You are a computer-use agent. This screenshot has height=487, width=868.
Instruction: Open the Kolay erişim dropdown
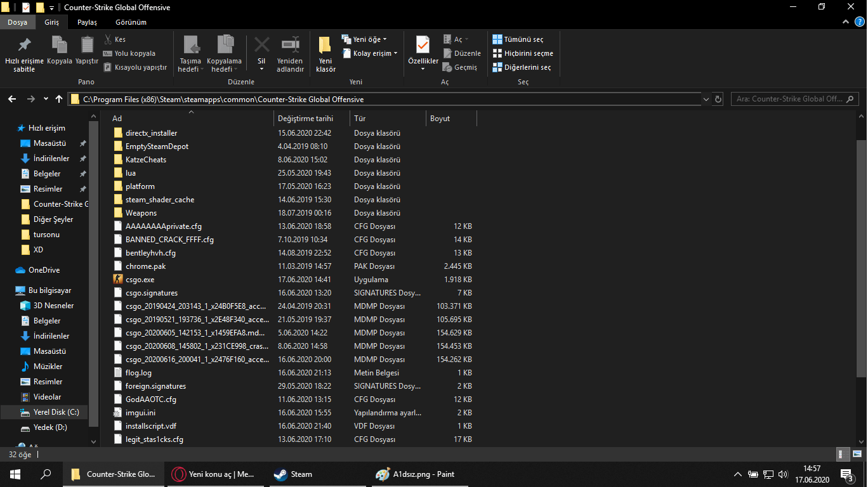click(x=370, y=53)
